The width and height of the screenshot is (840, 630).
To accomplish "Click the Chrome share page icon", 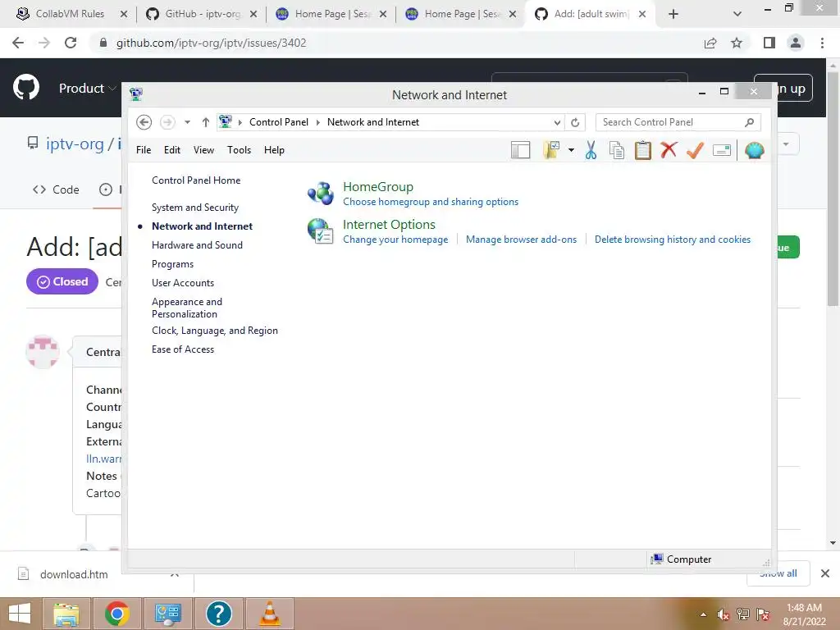I will pyautogui.click(x=710, y=43).
